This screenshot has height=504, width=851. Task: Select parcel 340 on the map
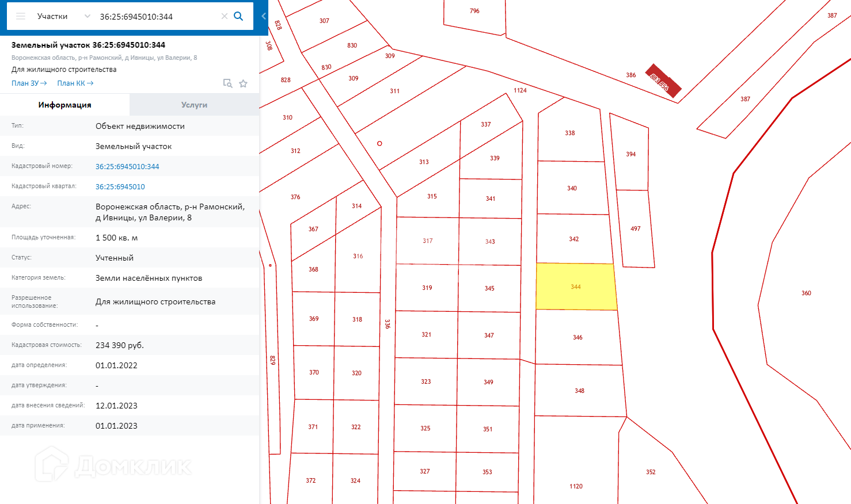point(572,188)
